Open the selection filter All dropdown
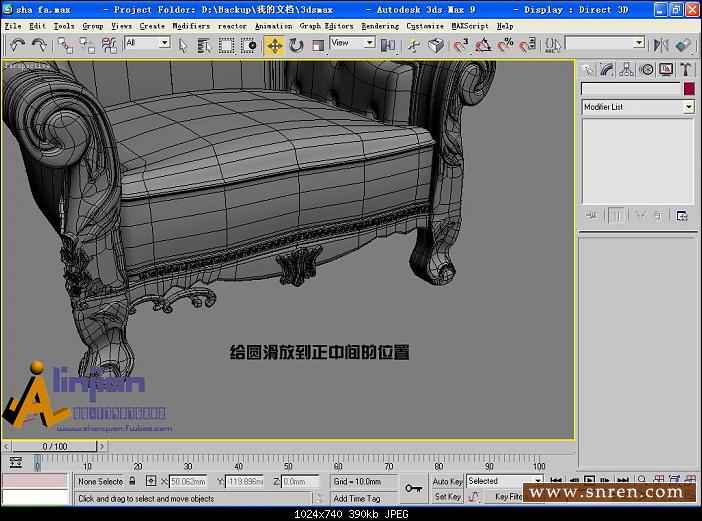The image size is (702, 521). click(x=147, y=43)
